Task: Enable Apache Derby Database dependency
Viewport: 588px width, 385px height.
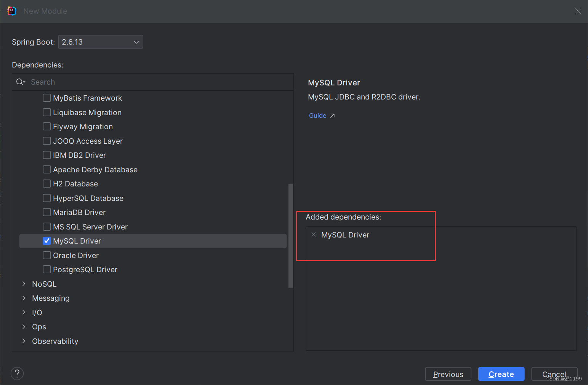Action: pos(47,169)
